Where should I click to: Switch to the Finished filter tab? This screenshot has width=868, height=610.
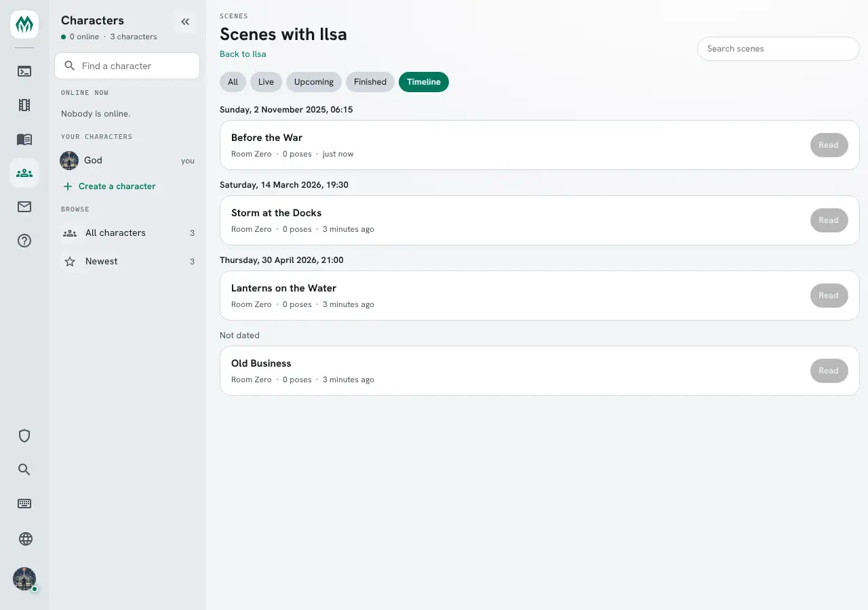(x=370, y=82)
